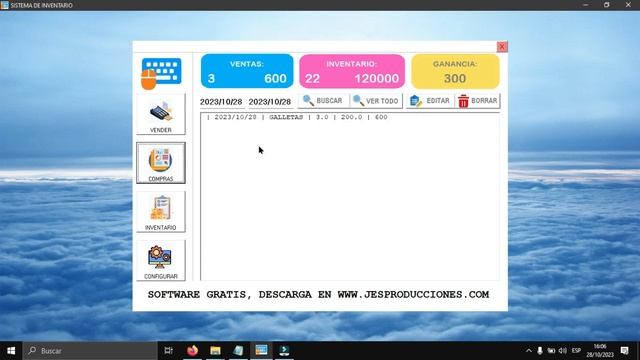Click the www.jesproducciones.com download text

[x=413, y=294]
